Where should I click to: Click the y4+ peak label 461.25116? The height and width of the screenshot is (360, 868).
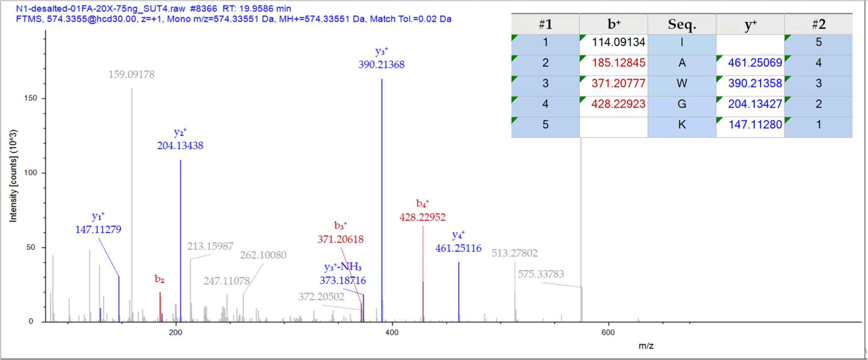point(458,248)
